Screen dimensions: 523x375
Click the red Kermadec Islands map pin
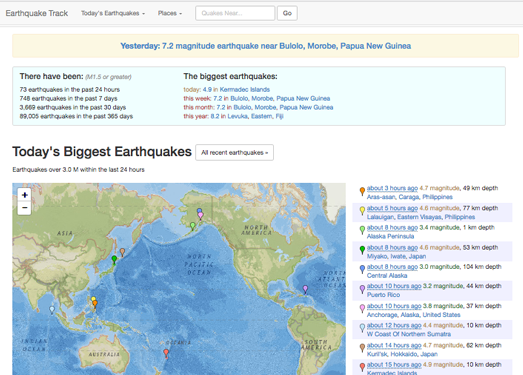pos(166,354)
